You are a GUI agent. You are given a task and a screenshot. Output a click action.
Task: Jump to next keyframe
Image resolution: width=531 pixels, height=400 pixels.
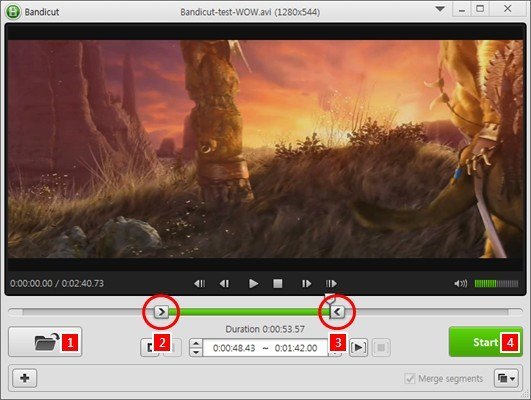[x=331, y=283]
